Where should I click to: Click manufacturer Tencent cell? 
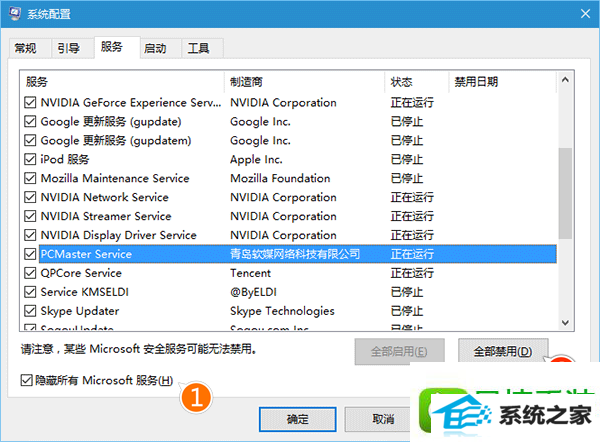coord(250,273)
